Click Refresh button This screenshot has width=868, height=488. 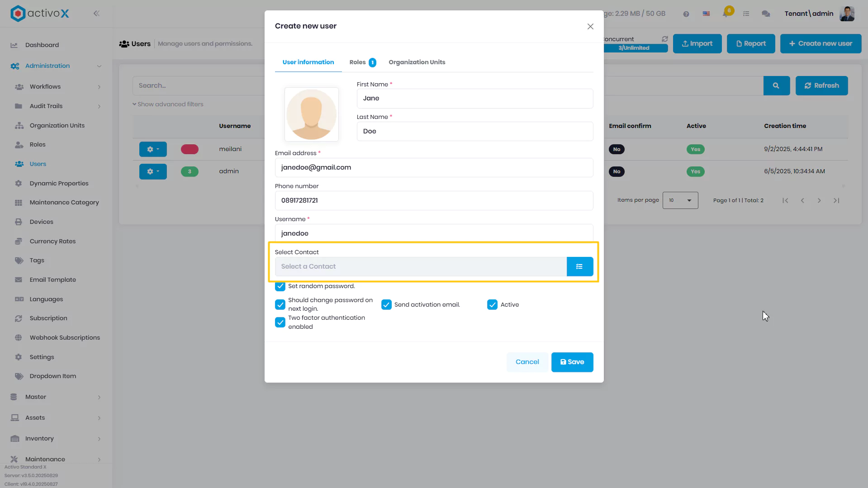(x=821, y=85)
